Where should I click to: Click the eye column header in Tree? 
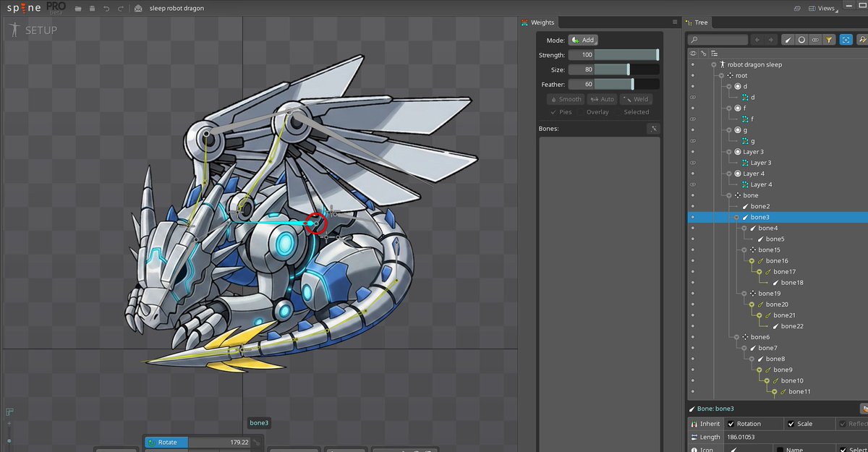693,54
